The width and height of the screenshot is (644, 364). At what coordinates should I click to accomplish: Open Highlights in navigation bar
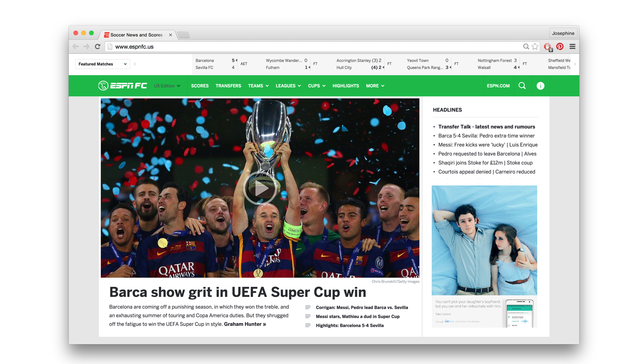[x=345, y=86]
